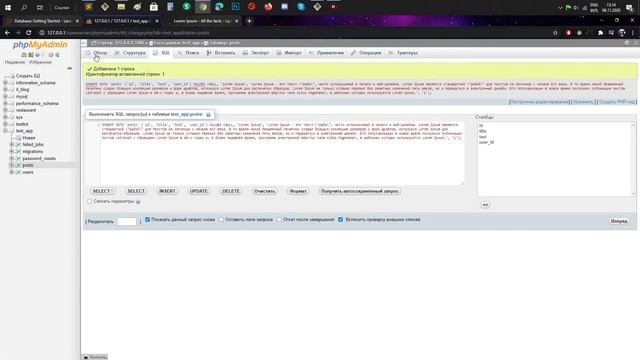Screen dimensions: 640x360
Task: Open the Triggers tab
Action: tap(403, 53)
